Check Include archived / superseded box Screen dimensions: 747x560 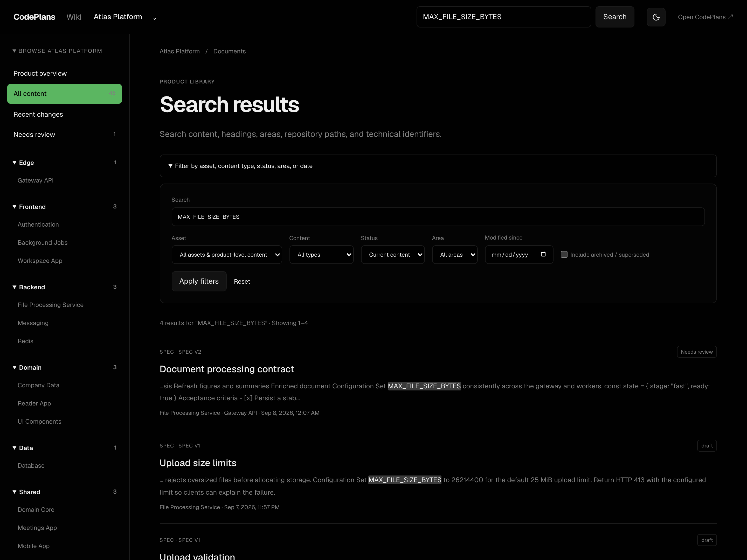(x=564, y=255)
